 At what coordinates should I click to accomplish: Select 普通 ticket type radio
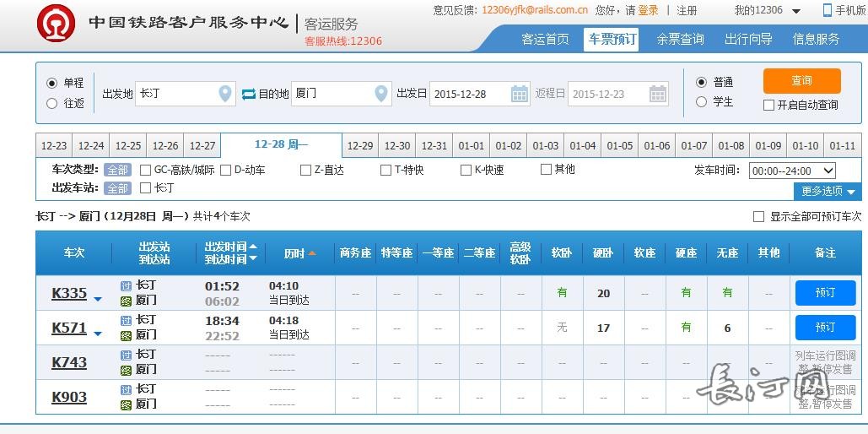pos(701,82)
